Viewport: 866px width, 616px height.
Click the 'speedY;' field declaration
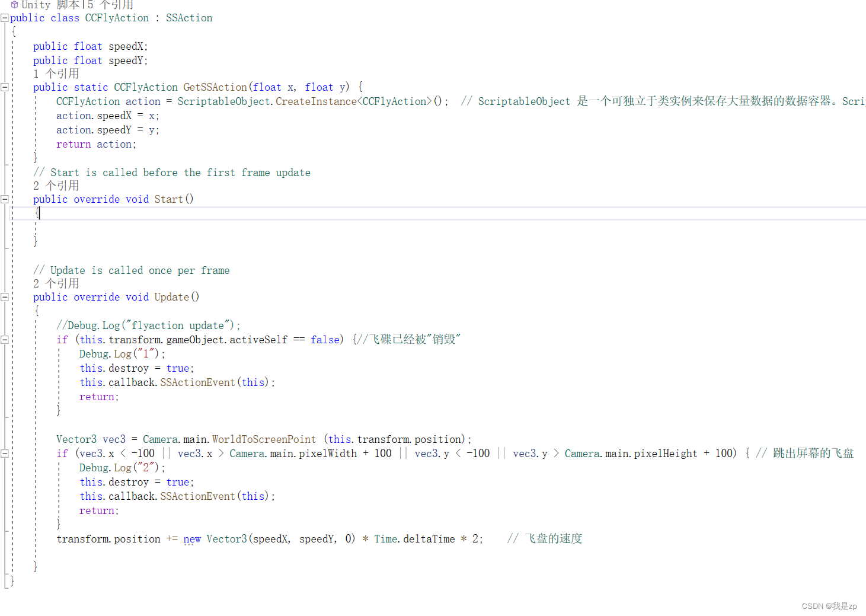128,60
